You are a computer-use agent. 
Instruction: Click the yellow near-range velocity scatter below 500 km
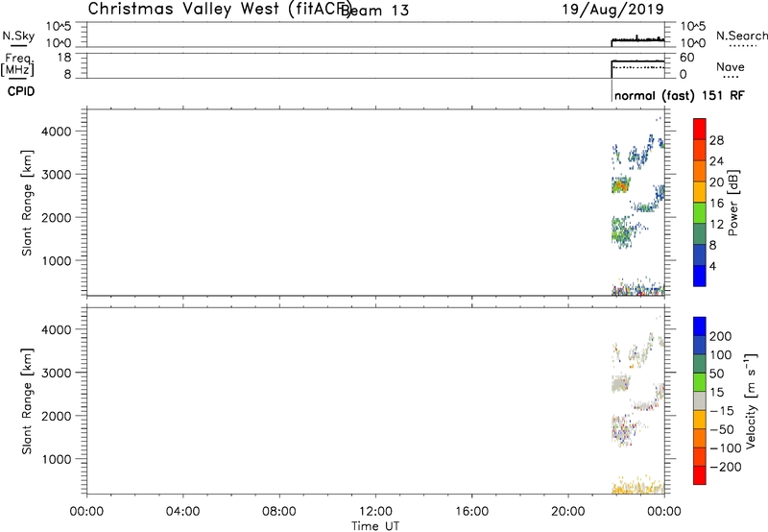coord(638,487)
